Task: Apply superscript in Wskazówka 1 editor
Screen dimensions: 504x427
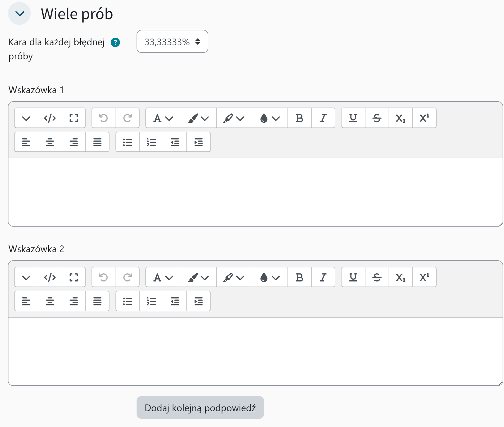Action: (424, 118)
